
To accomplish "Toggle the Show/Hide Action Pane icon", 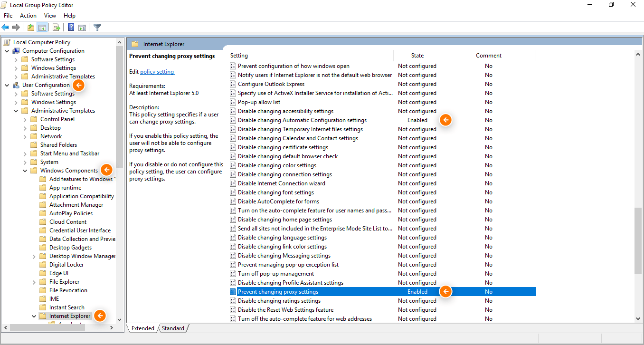I will click(x=82, y=28).
